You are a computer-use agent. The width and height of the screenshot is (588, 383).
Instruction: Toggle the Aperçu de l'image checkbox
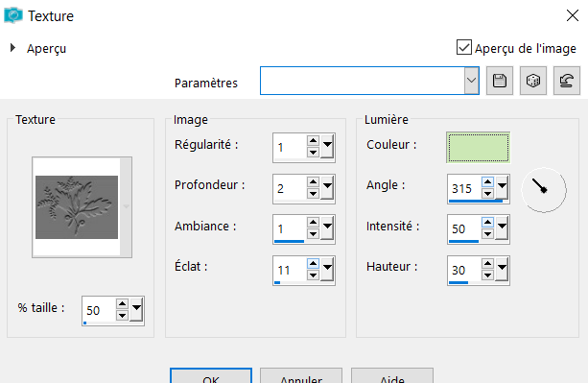pos(464,48)
